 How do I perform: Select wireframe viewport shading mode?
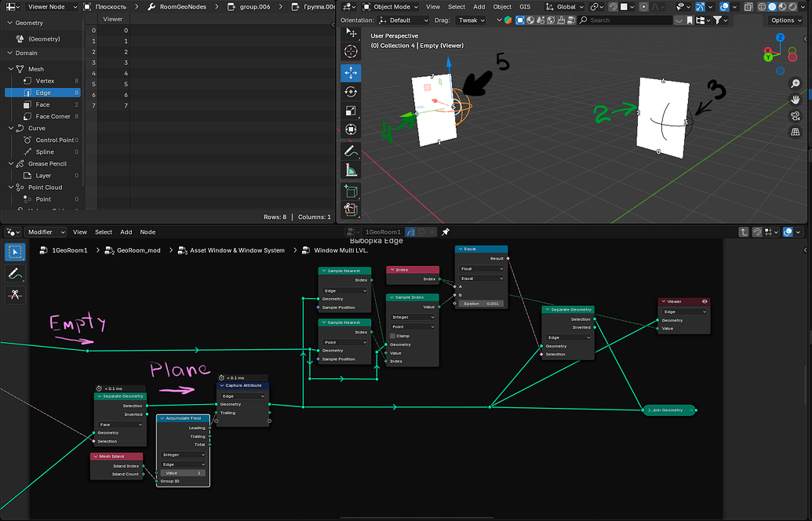pyautogui.click(x=762, y=7)
